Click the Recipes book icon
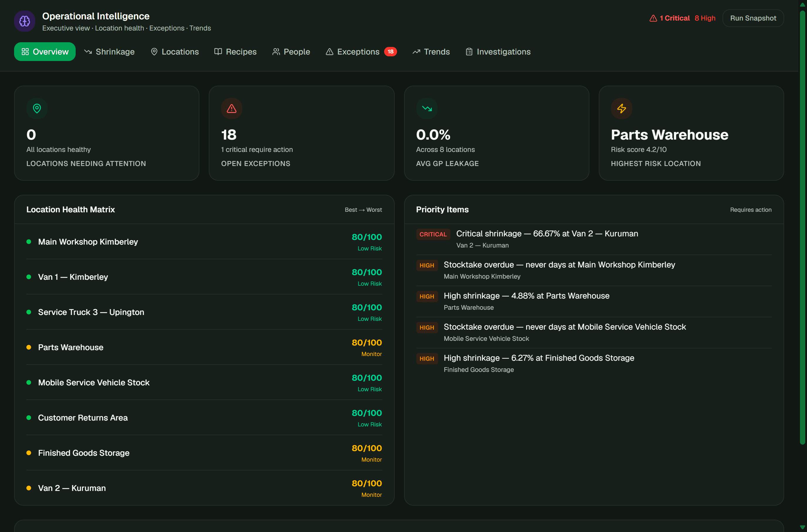This screenshot has height=532, width=807. [218, 52]
